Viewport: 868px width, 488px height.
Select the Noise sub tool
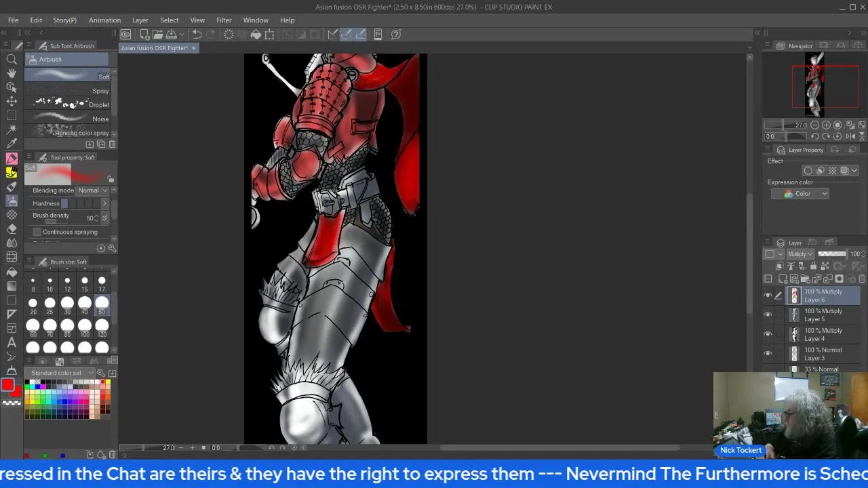(66, 117)
